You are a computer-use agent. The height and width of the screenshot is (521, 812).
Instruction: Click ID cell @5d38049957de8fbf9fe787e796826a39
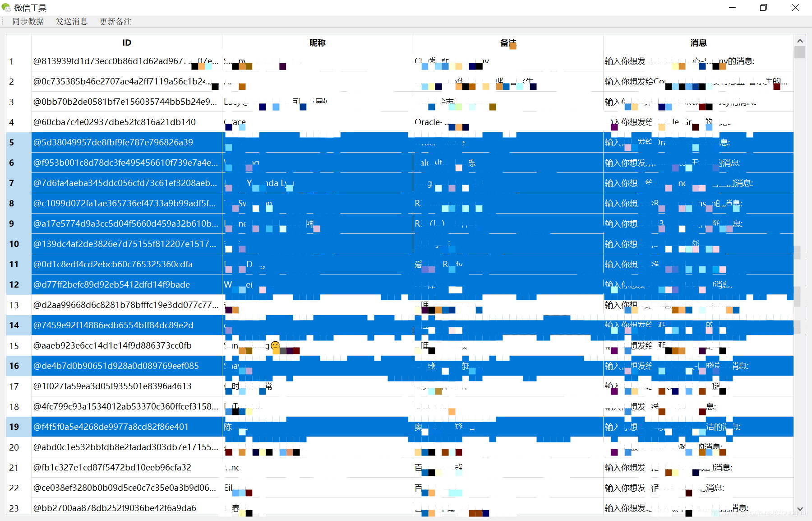pyautogui.click(x=127, y=142)
